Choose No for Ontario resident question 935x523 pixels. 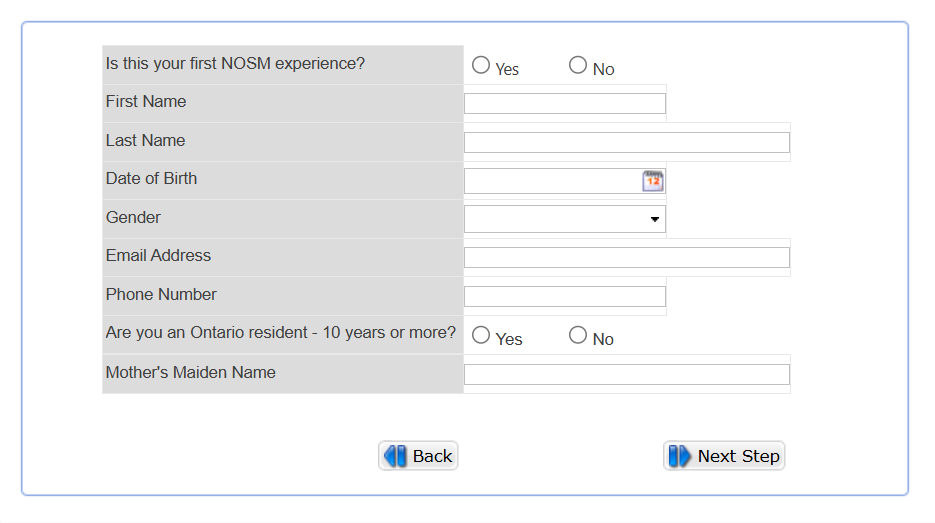578,335
